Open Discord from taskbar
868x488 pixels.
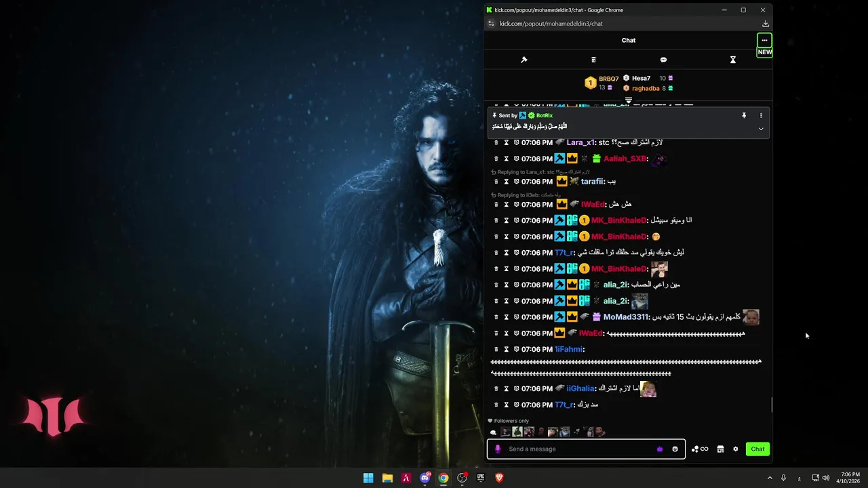coord(425,478)
